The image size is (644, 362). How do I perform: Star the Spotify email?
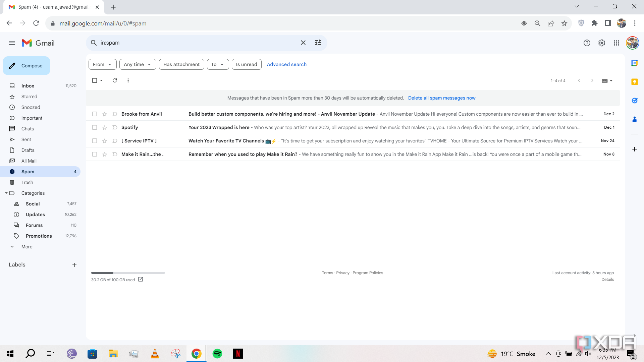coord(105,128)
